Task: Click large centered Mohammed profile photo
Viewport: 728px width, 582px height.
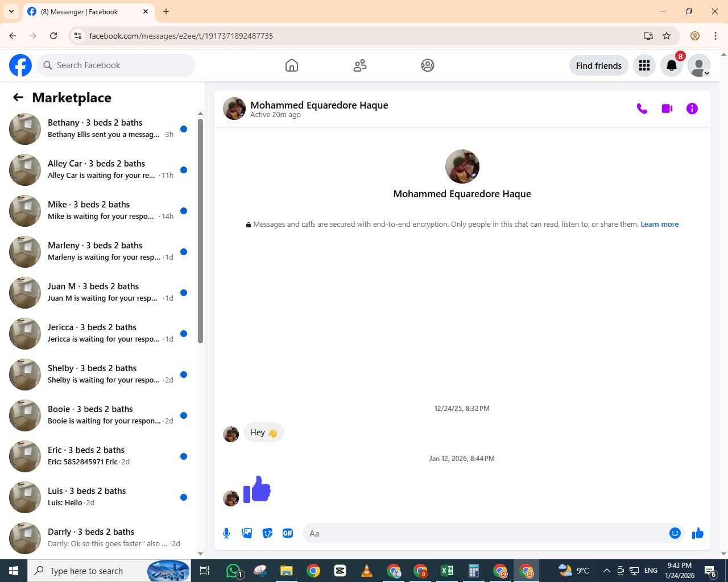Action: pos(462,167)
